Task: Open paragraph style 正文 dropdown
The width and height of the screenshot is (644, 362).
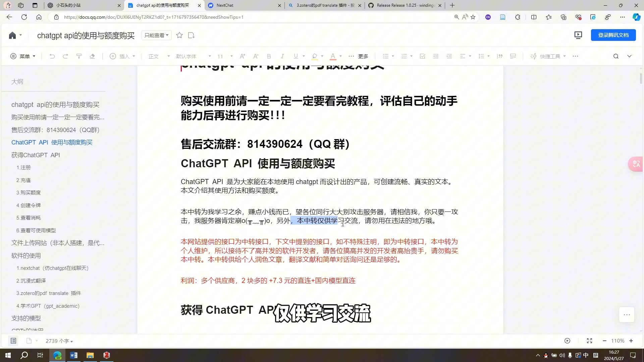Action: pos(159,56)
